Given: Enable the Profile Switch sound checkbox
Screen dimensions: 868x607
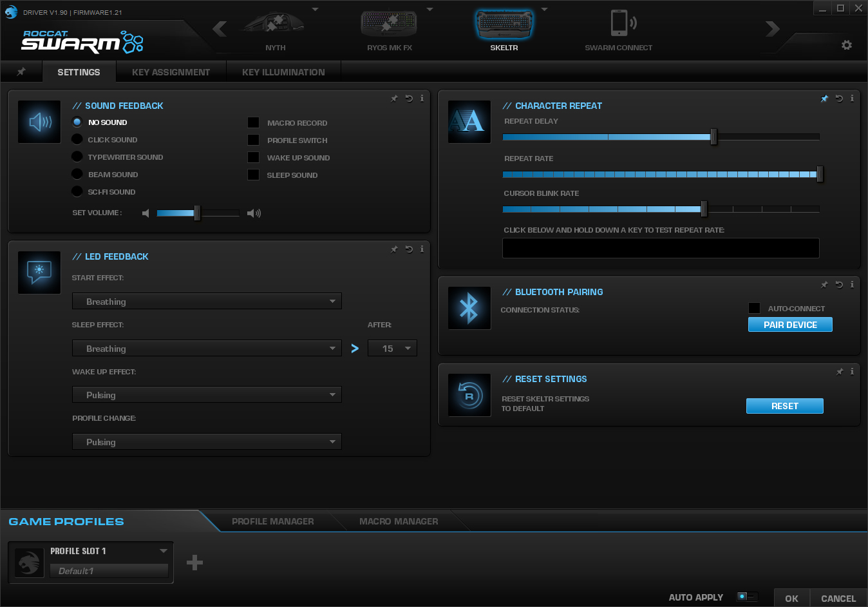Looking at the screenshot, I should pyautogui.click(x=254, y=140).
